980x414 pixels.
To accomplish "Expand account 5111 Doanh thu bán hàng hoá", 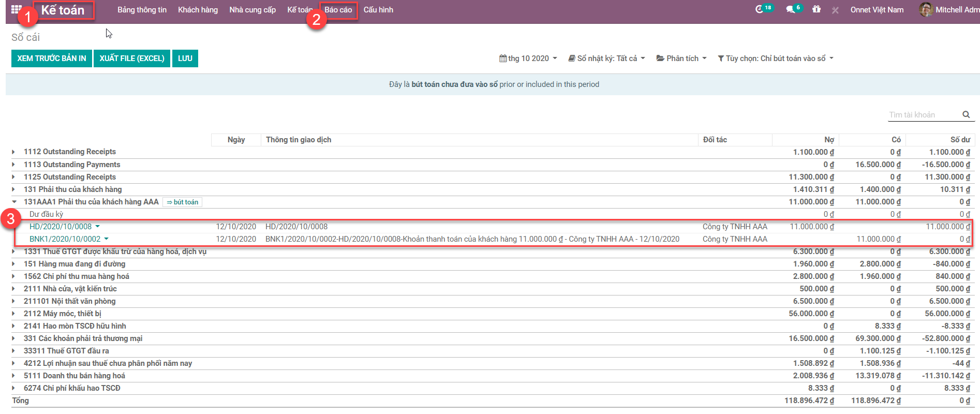I will click(x=14, y=376).
